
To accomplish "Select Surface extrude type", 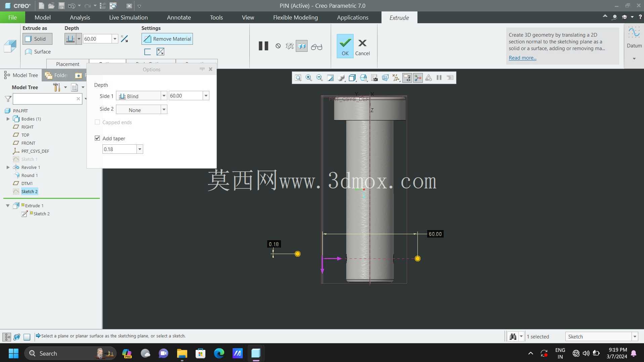I will (x=38, y=52).
